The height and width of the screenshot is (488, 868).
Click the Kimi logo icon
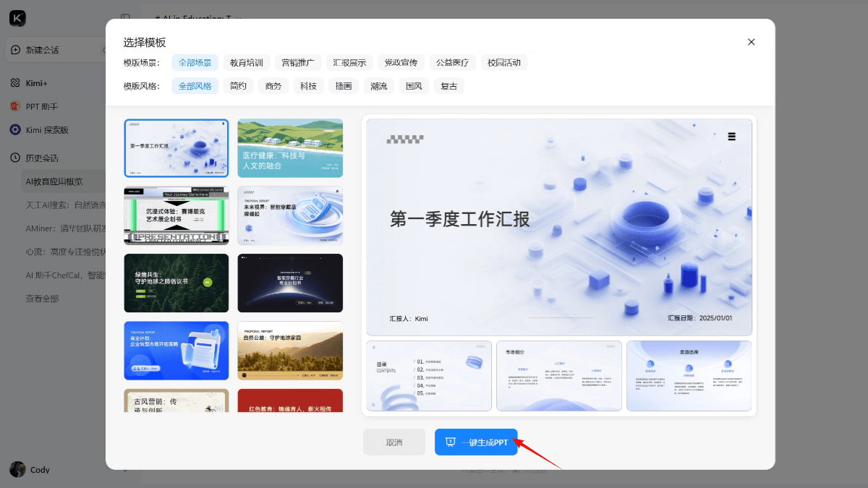18,18
